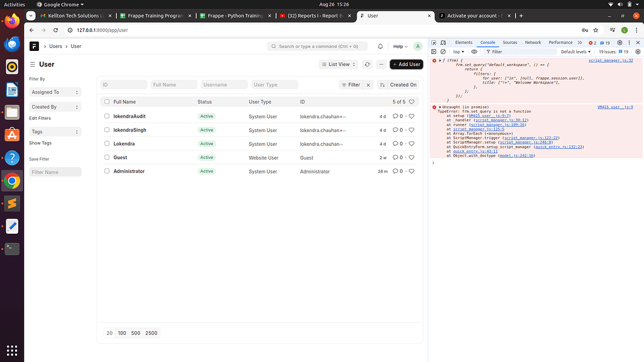Toggle live expression eye in console
The image size is (644, 362).
(474, 52)
